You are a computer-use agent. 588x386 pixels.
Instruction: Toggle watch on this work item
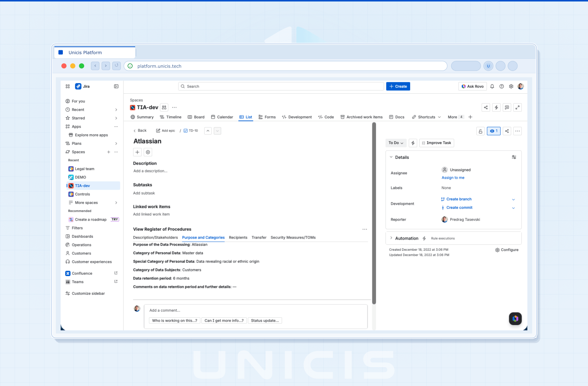tap(494, 131)
